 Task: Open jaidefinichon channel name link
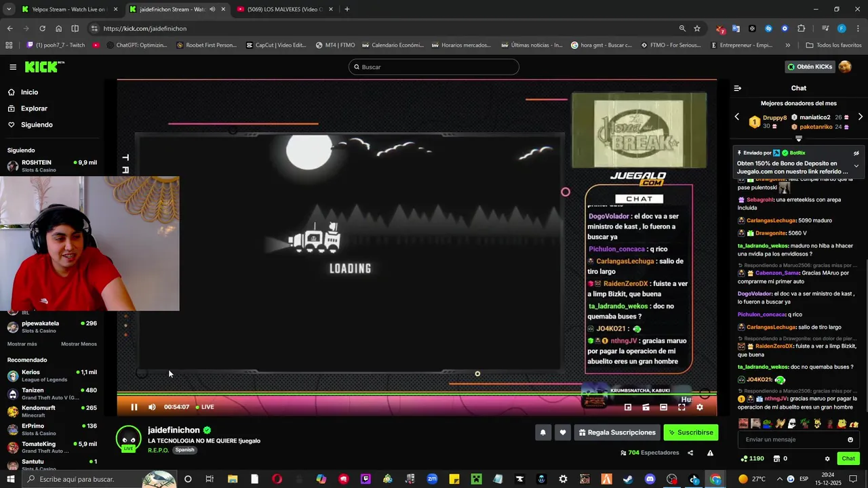click(x=174, y=430)
